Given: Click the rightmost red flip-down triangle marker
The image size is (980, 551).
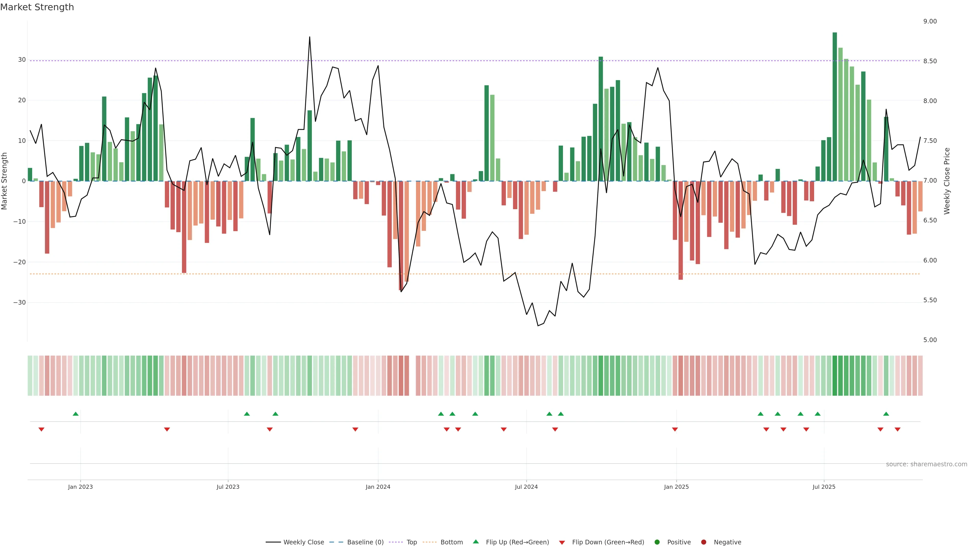Looking at the screenshot, I should point(898,429).
